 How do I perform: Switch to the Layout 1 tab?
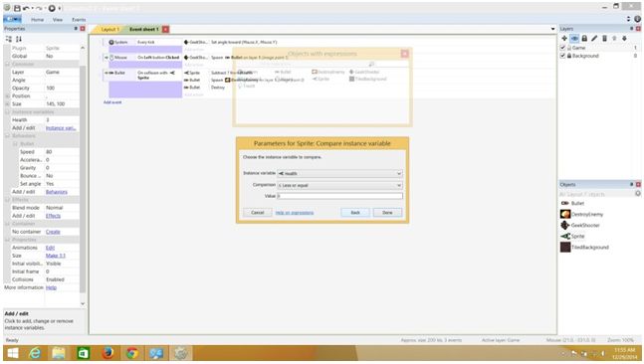(x=109, y=29)
